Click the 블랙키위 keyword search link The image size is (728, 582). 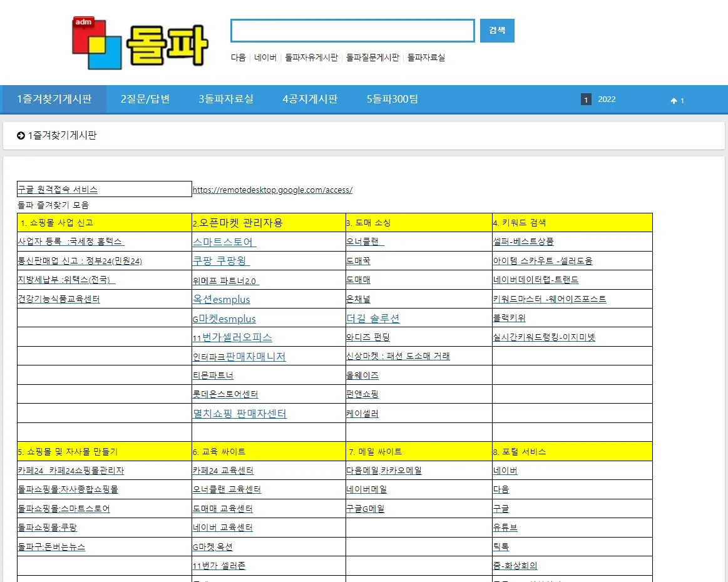(x=510, y=318)
